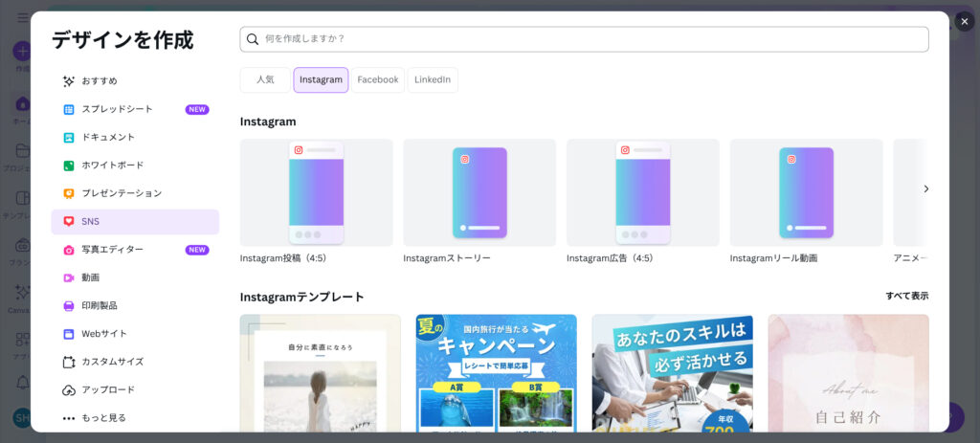Screen dimensions: 980x443
Task: Choose the Instagramリール動画 thumbnail
Action: (x=806, y=192)
